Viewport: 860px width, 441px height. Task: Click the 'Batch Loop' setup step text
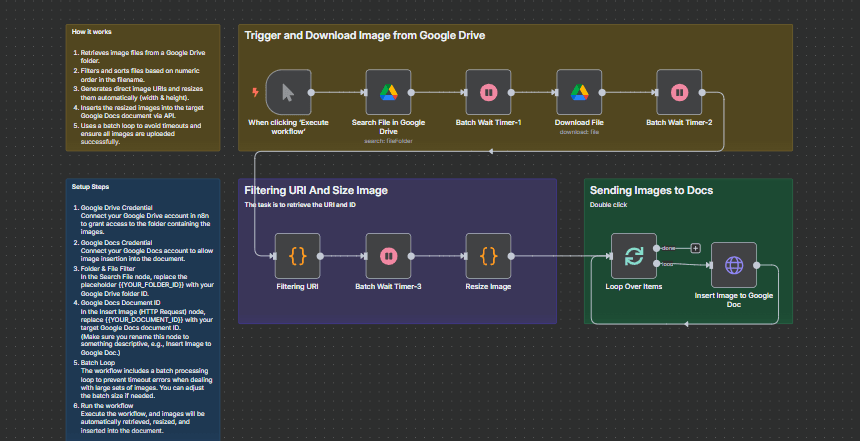[98, 363]
